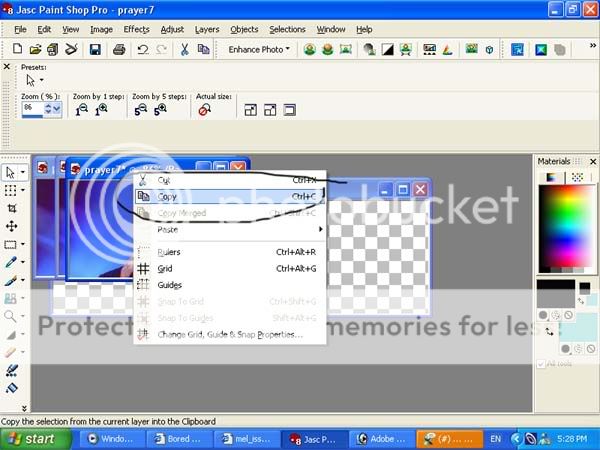
Task: Click Zoom out by 5 steps
Action: [140, 110]
